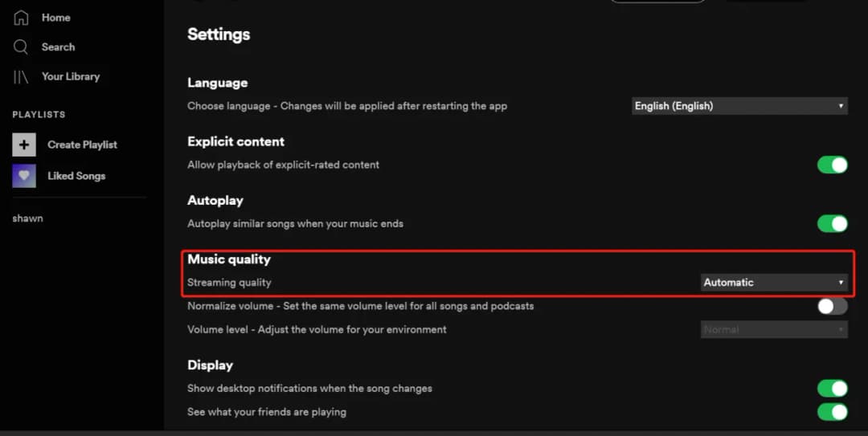Click the Liked Songs heart icon
The width and height of the screenshot is (868, 436).
(x=24, y=176)
